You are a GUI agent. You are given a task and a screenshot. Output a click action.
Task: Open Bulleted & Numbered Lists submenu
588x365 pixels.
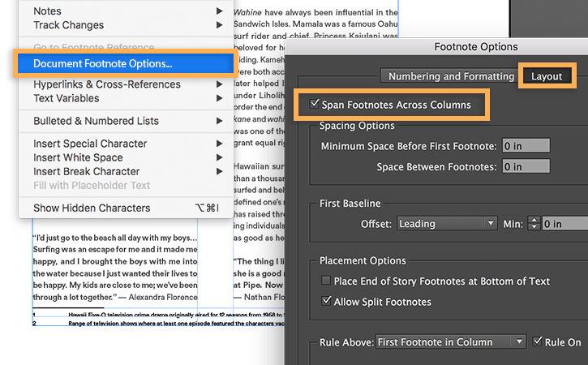click(96, 121)
